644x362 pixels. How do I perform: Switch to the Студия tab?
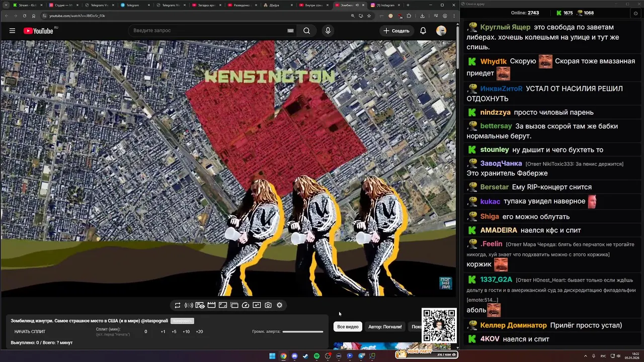point(63,5)
